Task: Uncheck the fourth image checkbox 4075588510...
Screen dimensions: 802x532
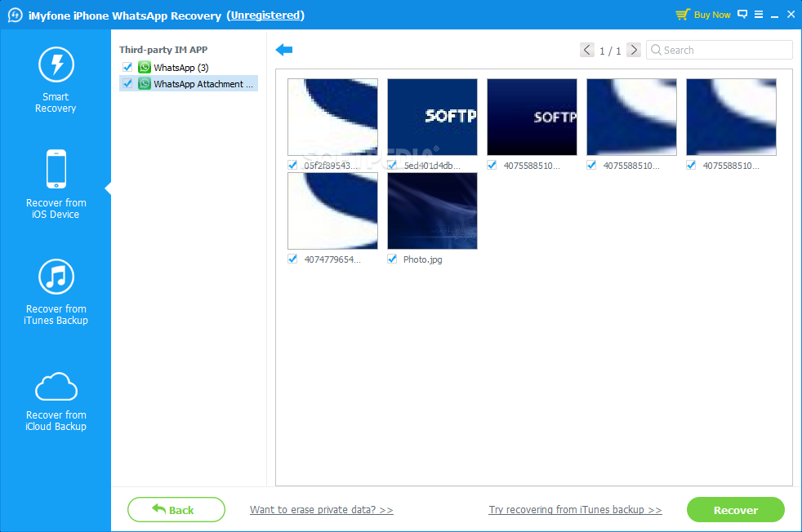Action: click(592, 165)
